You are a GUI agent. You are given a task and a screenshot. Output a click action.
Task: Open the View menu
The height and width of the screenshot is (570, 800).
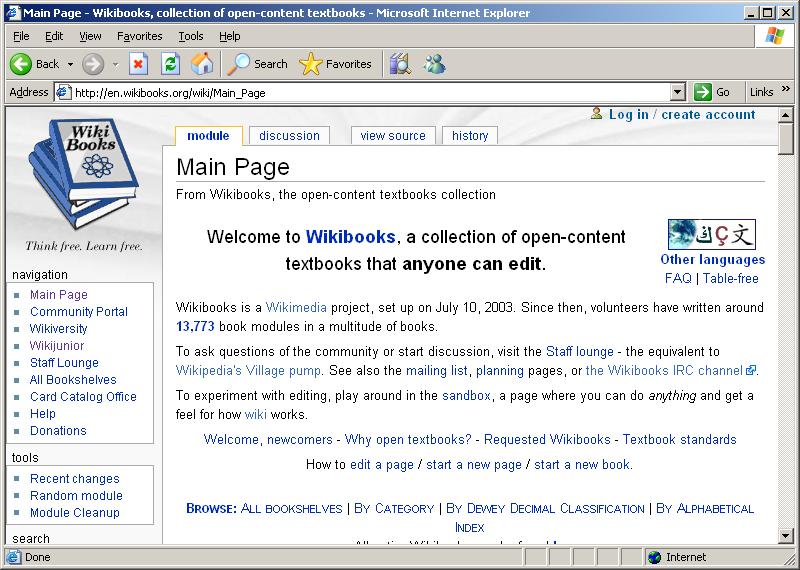(90, 36)
